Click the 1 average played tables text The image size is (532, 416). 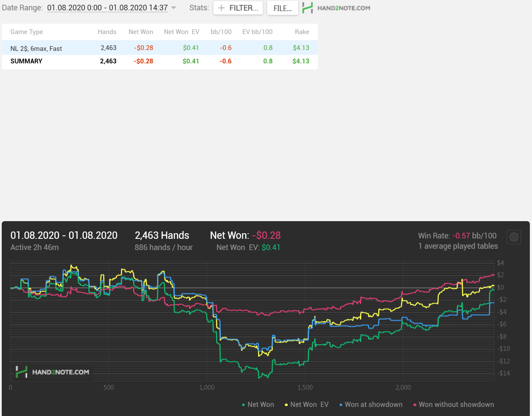pyautogui.click(x=458, y=246)
